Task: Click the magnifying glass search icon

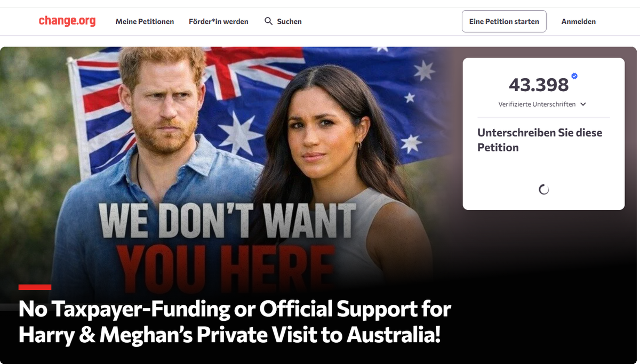Action: [x=269, y=21]
